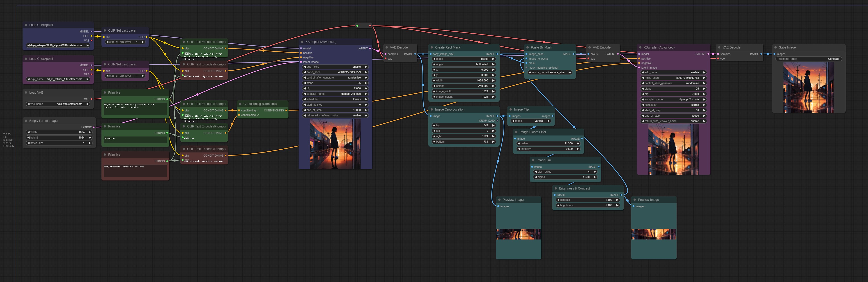Screen dimensions: 868x282
Task: Click the Load VAE node title dot
Action: point(26,92)
